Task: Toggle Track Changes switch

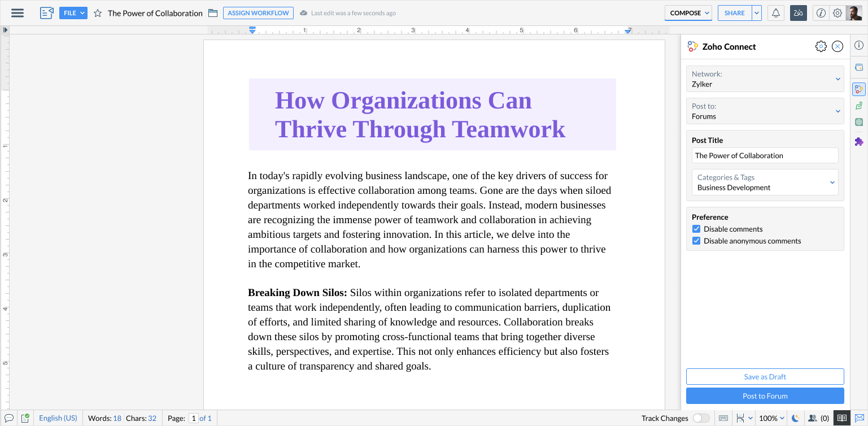Action: point(701,418)
